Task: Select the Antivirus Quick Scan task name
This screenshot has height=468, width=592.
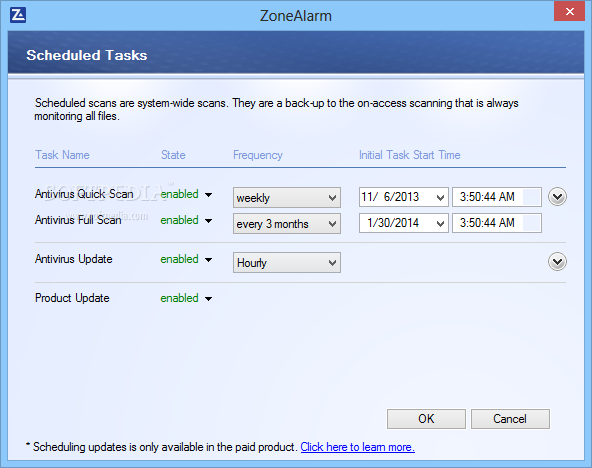Action: [x=84, y=194]
